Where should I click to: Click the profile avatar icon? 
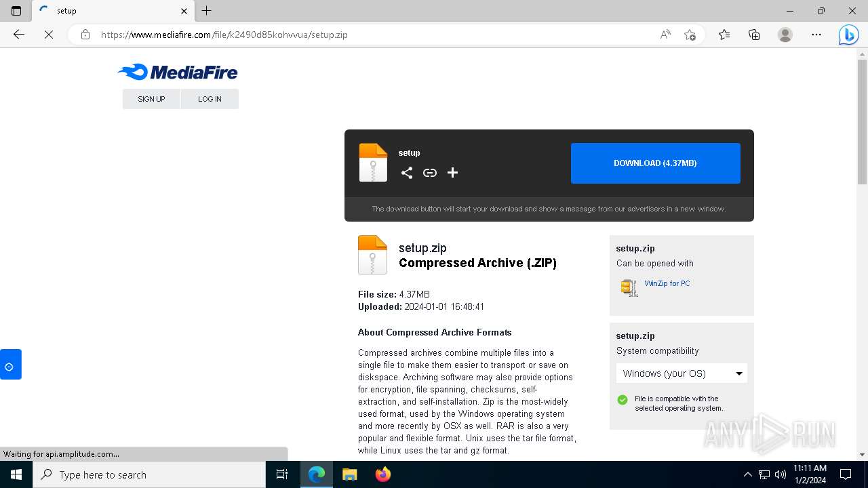785,35
